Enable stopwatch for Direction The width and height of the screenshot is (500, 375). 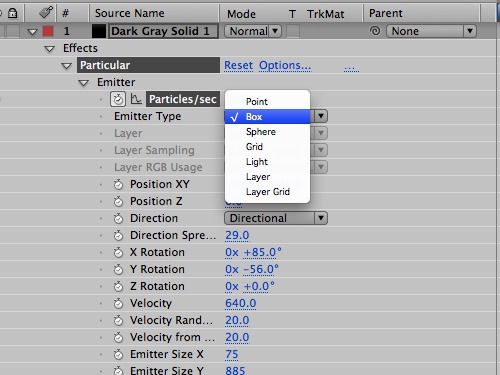[118, 218]
